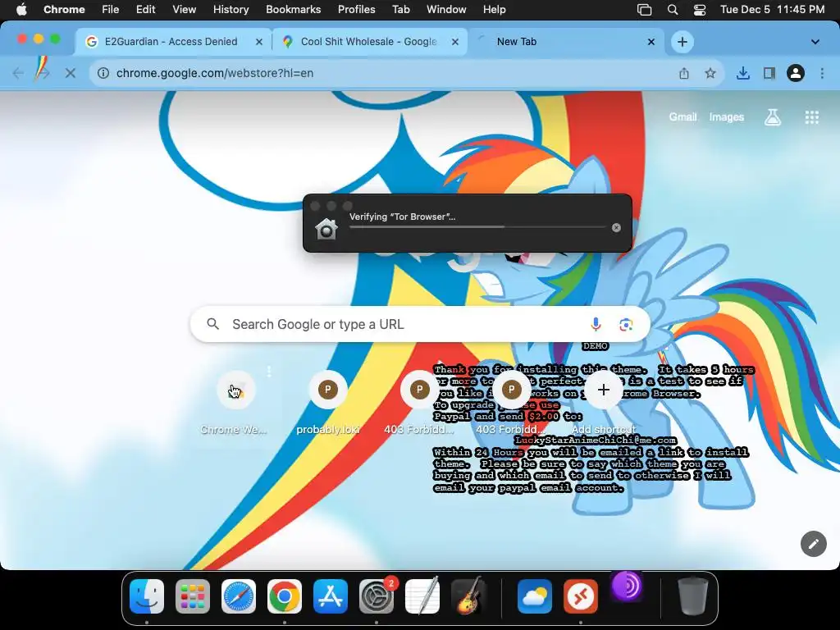
Task: Toggle the Chrome side panel
Action: (769, 73)
